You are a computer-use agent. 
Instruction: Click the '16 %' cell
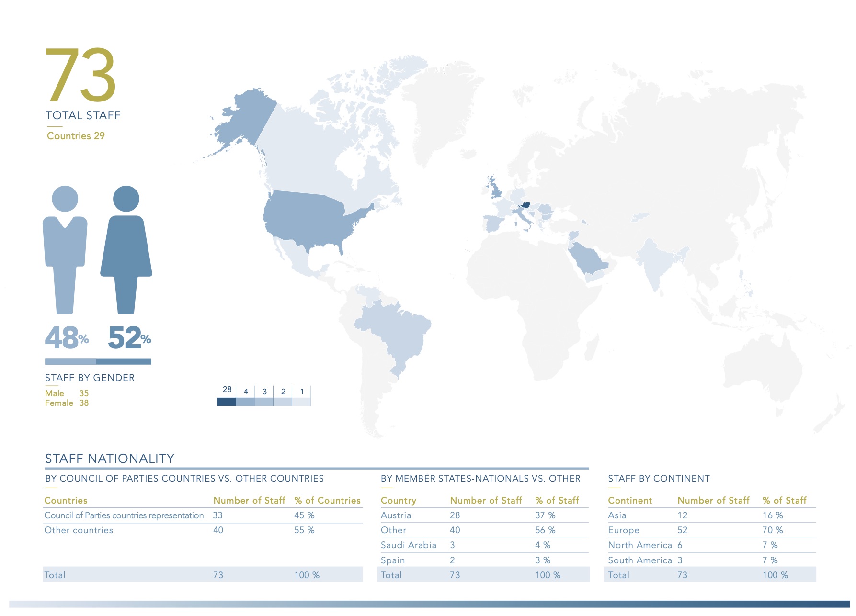coord(773,515)
